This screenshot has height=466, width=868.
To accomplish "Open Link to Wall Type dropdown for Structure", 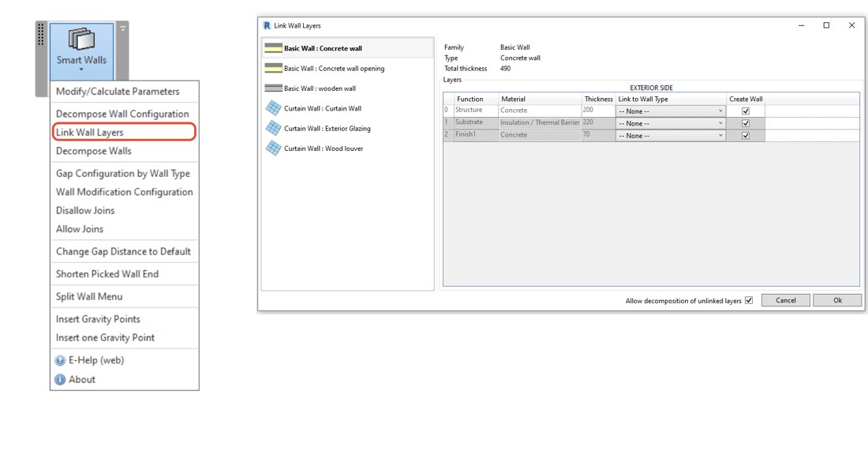I will coord(670,111).
